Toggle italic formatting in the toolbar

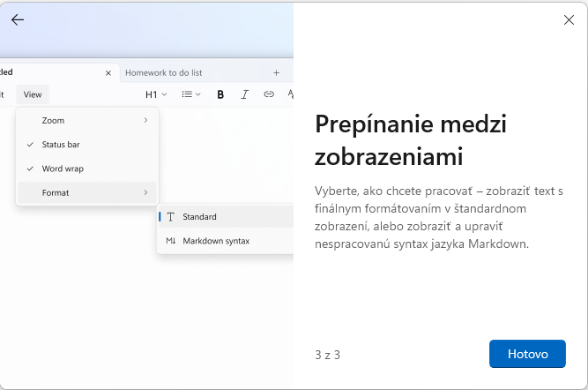pos(244,94)
